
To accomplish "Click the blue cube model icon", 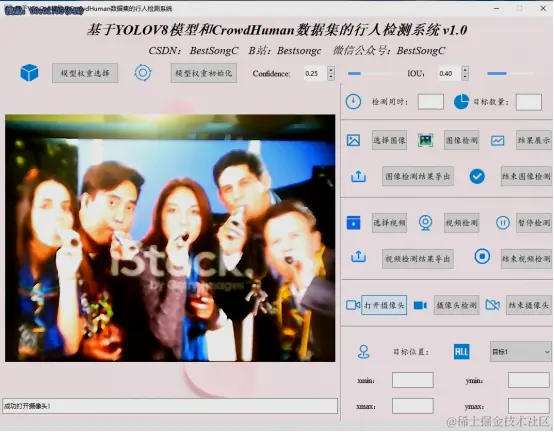I will click(29, 73).
